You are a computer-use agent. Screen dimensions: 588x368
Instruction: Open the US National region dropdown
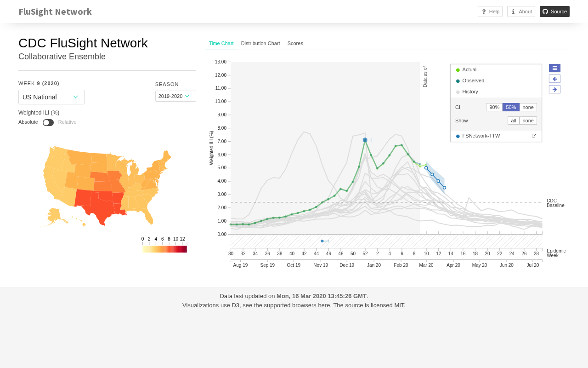coord(51,97)
